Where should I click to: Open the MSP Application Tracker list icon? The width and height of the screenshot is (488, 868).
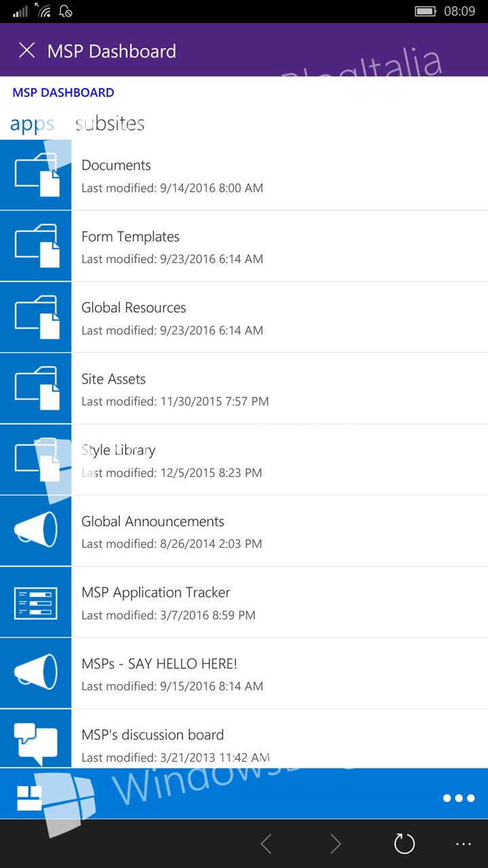(35, 602)
